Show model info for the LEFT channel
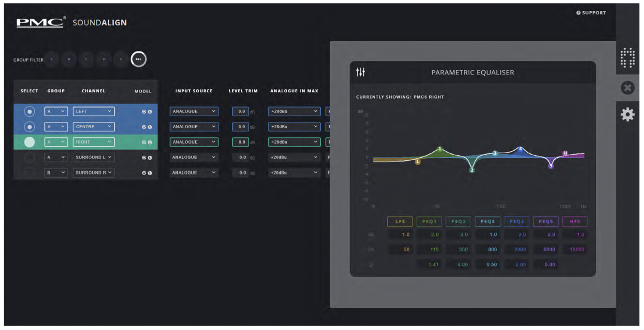Screen dimensions: 644x330 tap(150, 112)
